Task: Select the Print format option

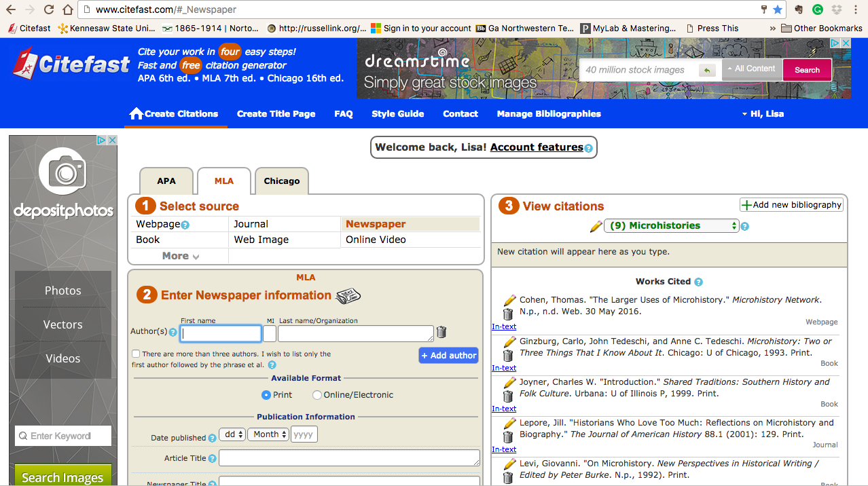Action: point(266,395)
